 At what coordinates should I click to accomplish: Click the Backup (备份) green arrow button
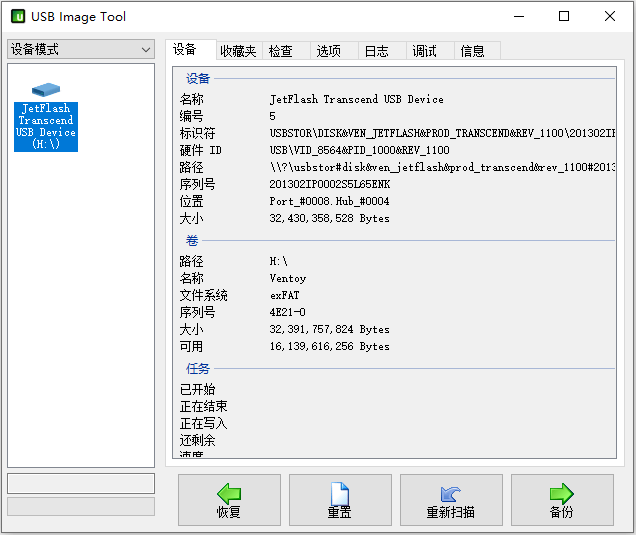point(562,500)
